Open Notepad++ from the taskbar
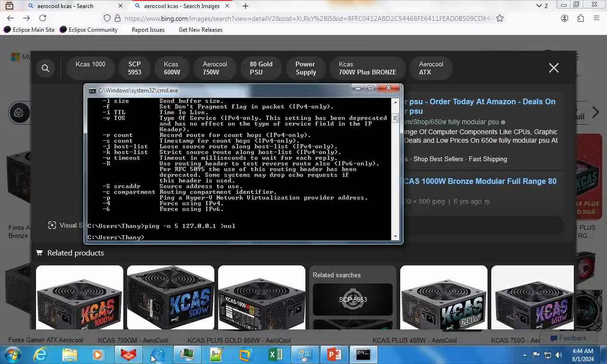The width and height of the screenshot is (607, 364). 216,355
